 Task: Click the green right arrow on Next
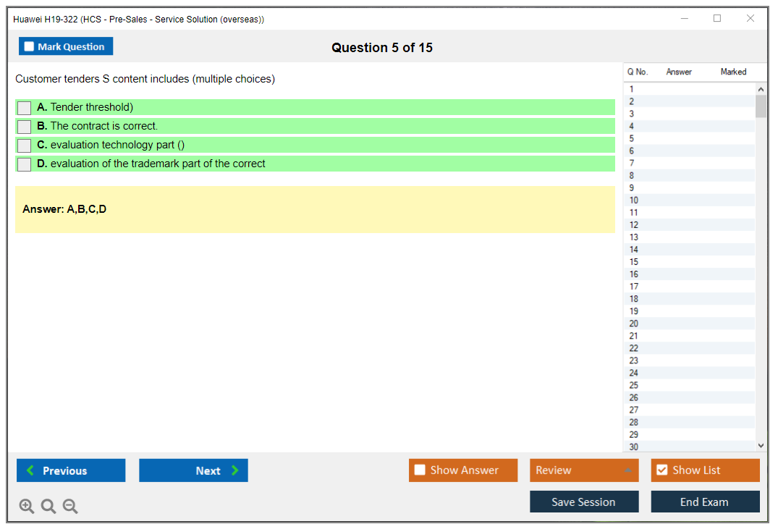point(234,470)
